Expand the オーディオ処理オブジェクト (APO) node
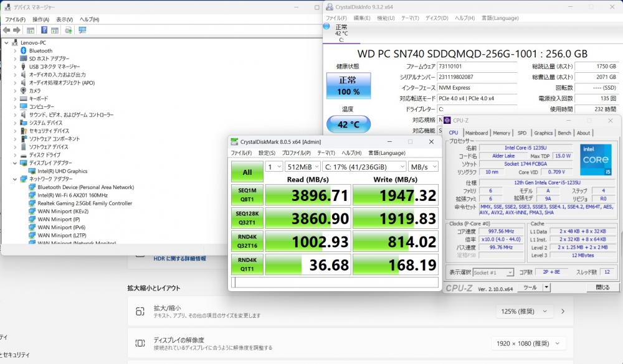 tap(15, 83)
